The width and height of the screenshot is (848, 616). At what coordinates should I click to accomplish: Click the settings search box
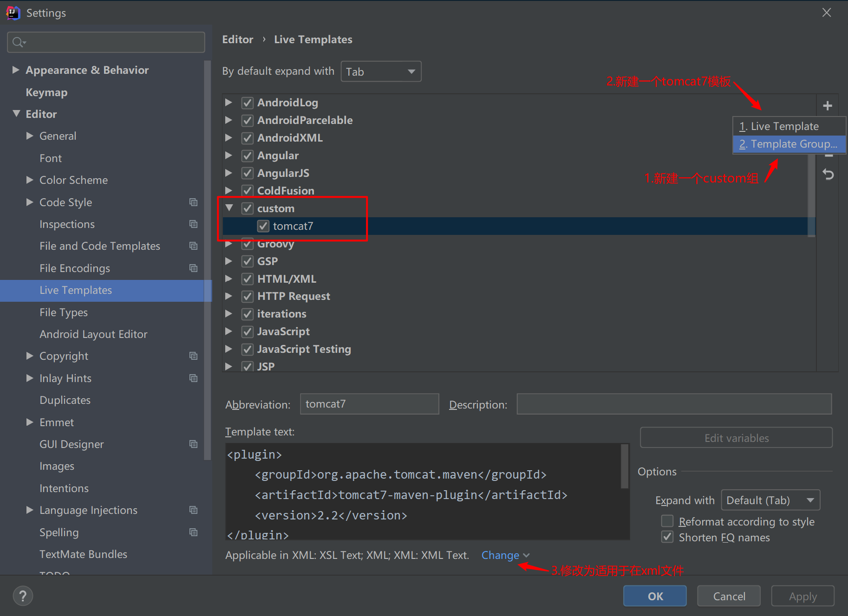point(106,42)
